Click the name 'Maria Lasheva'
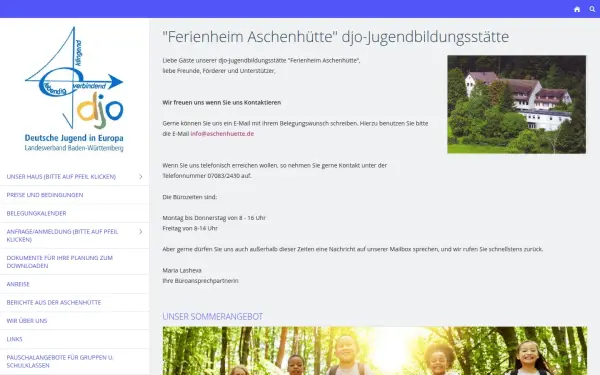600x375 pixels. [182, 270]
